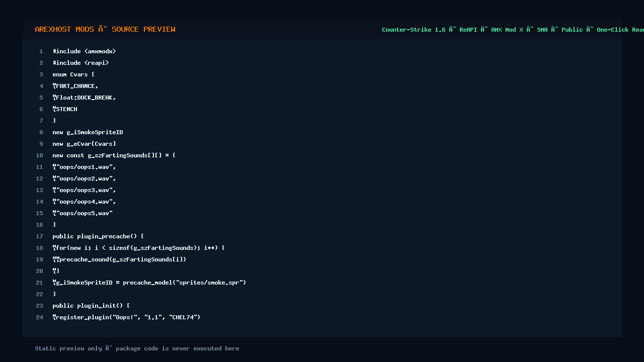Select line number 7 in the gutter
The width and height of the screenshot is (644, 362).
coord(41,121)
